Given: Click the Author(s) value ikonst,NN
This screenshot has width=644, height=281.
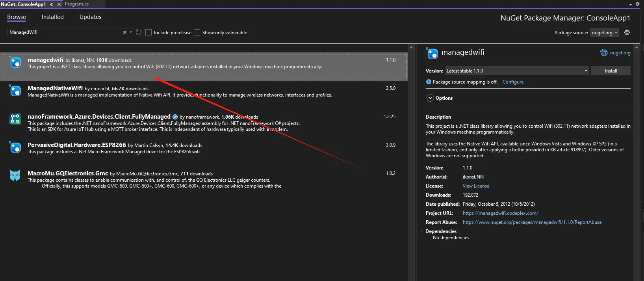Looking at the screenshot, I should pyautogui.click(x=473, y=177).
